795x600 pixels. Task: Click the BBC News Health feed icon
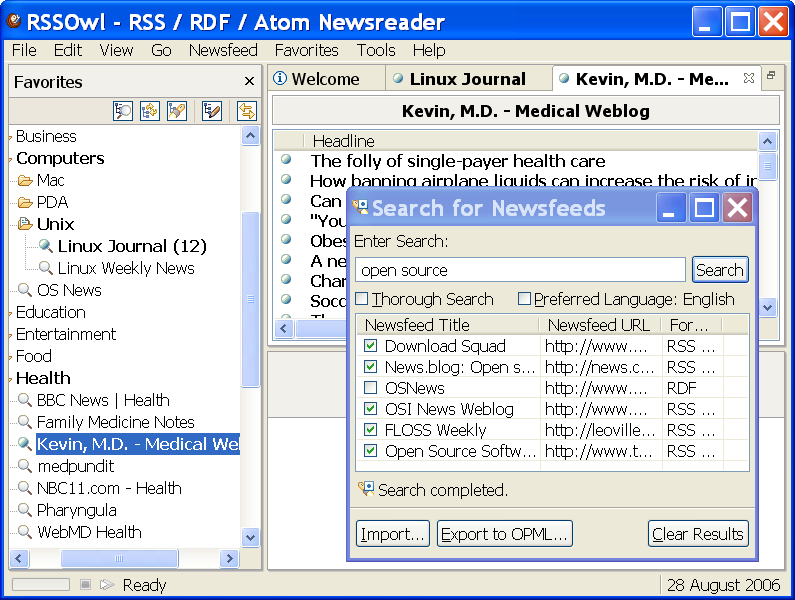point(25,400)
